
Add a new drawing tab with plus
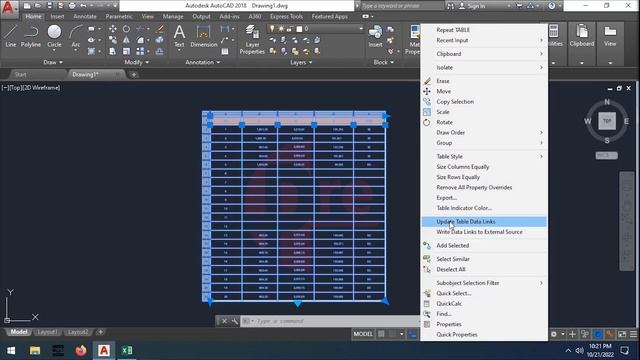pos(133,74)
